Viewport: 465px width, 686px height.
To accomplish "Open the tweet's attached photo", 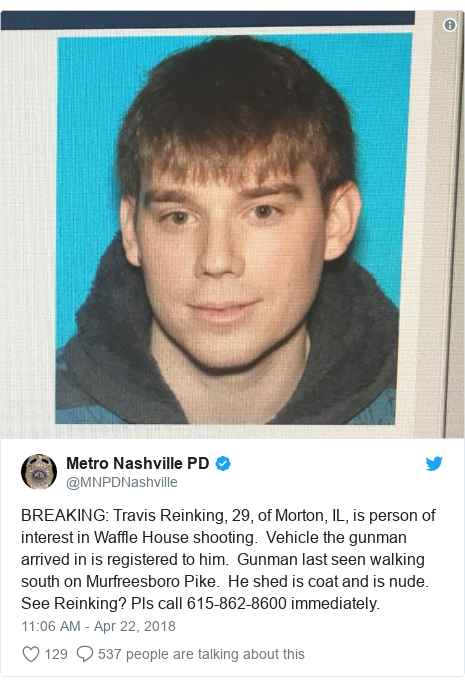I will [232, 224].
